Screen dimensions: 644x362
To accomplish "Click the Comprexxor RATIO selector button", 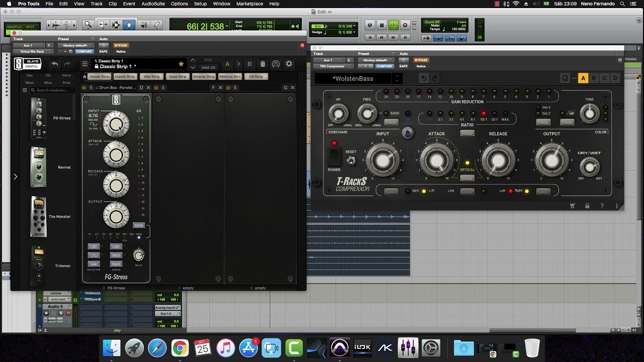I will click(467, 133).
